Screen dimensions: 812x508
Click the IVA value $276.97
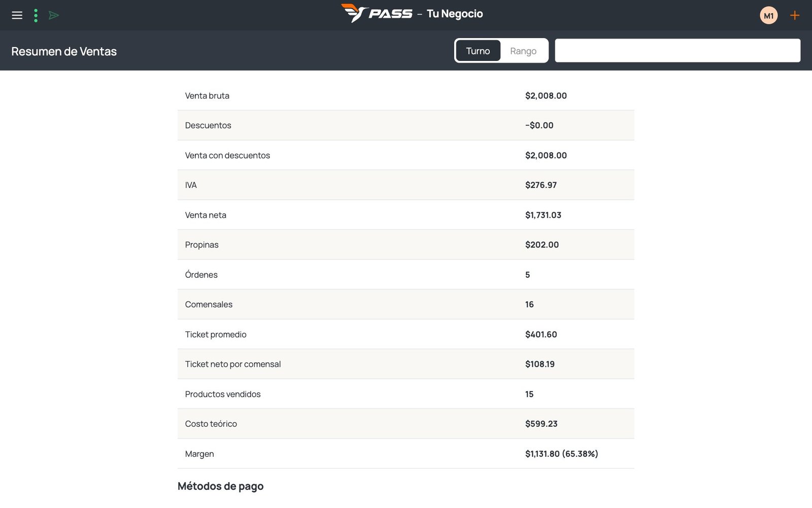pyautogui.click(x=541, y=185)
